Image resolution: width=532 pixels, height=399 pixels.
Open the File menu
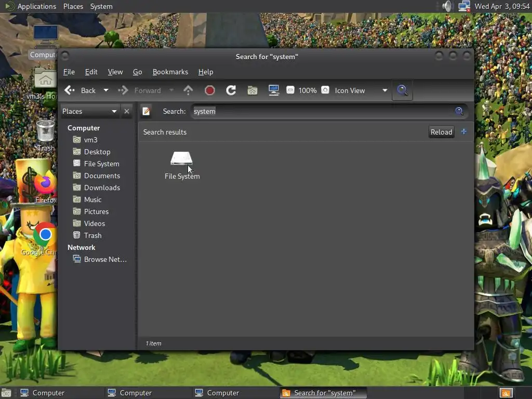click(69, 72)
